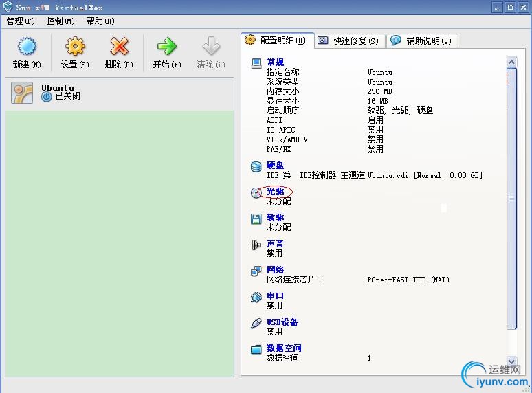Click gear icon on 配置明细 tab
The height and width of the screenshot is (393, 532).
click(250, 40)
